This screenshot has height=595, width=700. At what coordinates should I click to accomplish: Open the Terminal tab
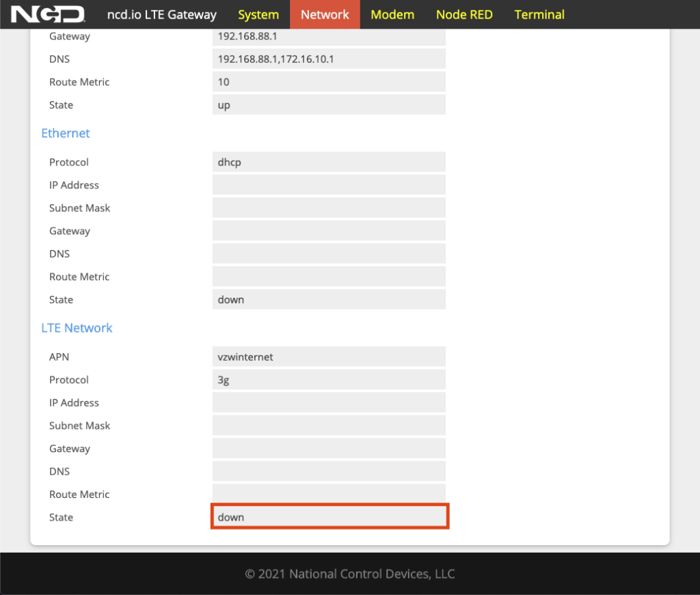click(539, 14)
